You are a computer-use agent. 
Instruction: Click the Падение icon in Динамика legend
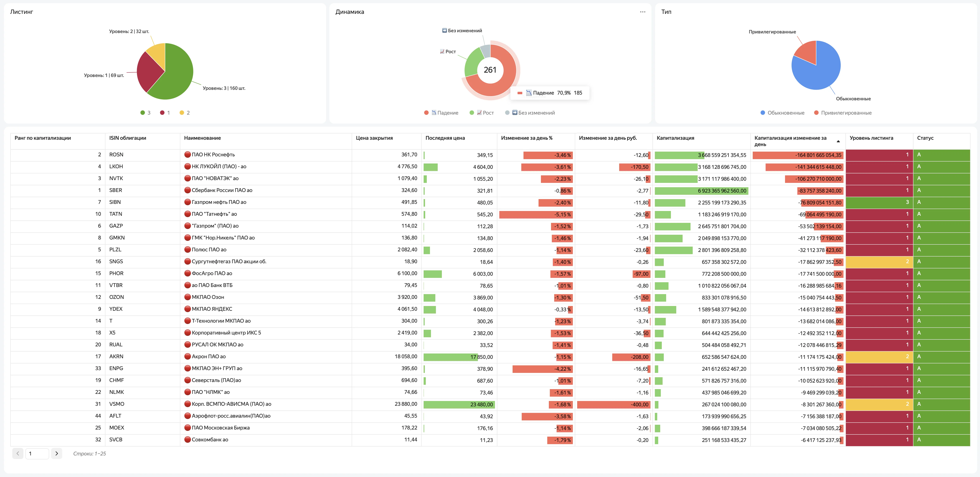coord(434,113)
